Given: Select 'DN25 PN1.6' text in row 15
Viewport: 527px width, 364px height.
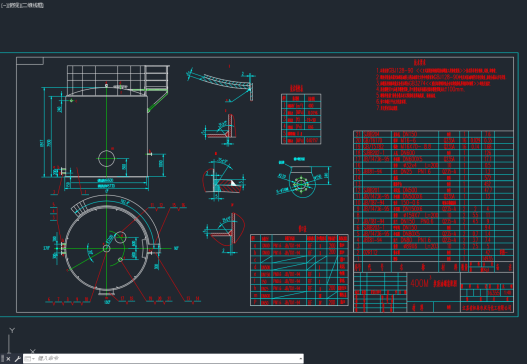Looking at the screenshot, I should [416, 172].
